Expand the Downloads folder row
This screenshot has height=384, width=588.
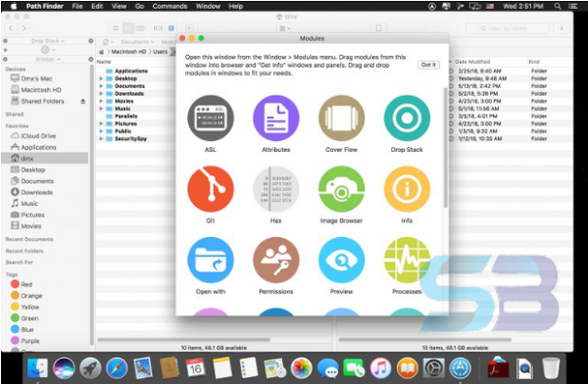[x=101, y=93]
